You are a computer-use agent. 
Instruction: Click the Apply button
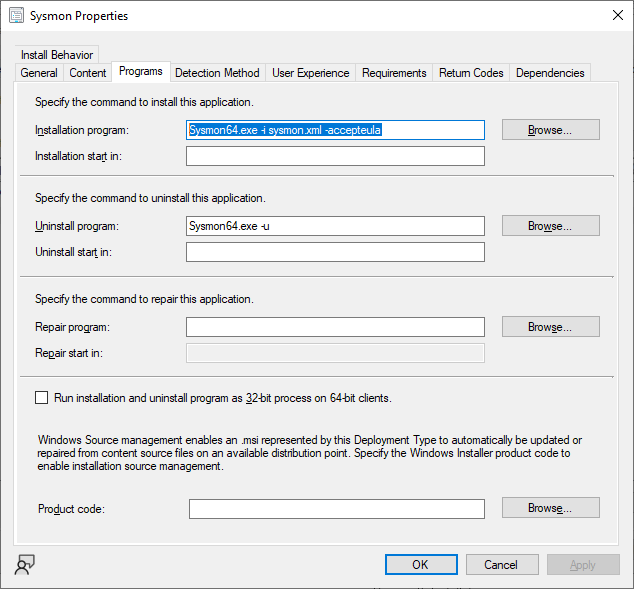583,564
